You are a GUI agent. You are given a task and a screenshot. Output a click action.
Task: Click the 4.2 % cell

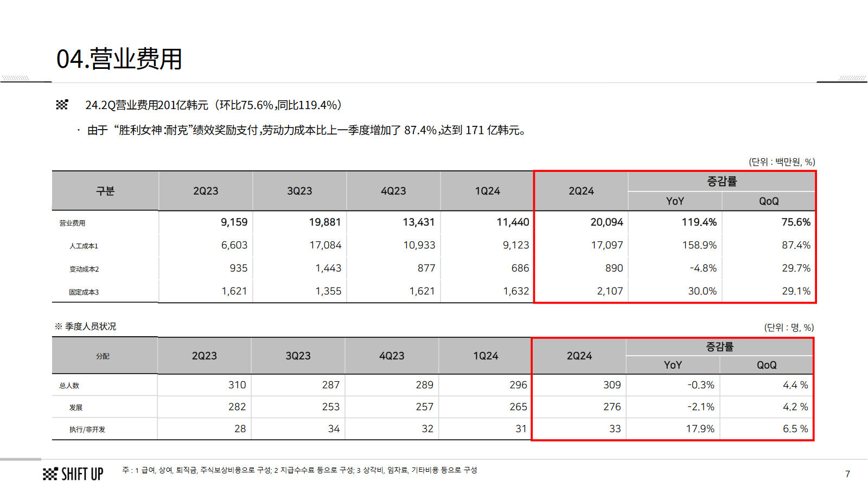click(x=795, y=406)
